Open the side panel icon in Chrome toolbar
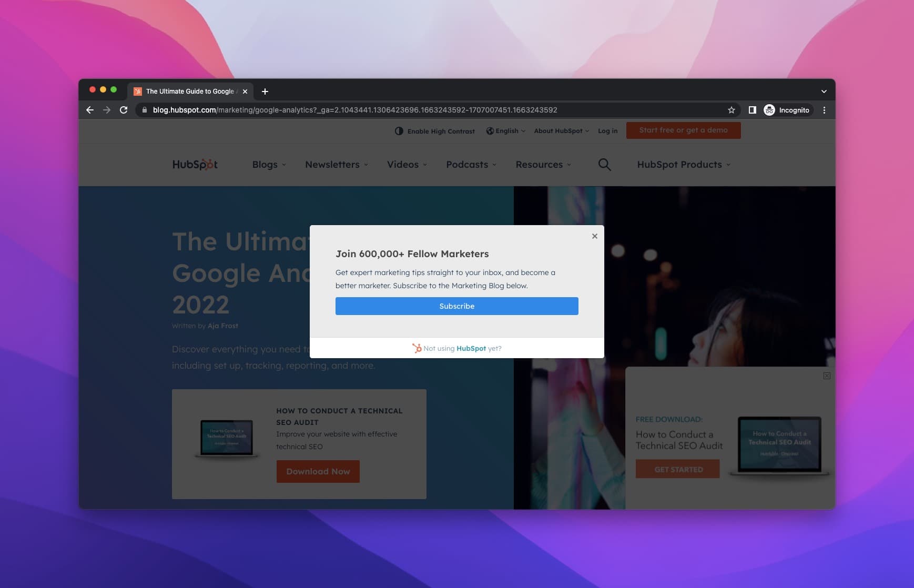The height and width of the screenshot is (588, 914). click(753, 110)
